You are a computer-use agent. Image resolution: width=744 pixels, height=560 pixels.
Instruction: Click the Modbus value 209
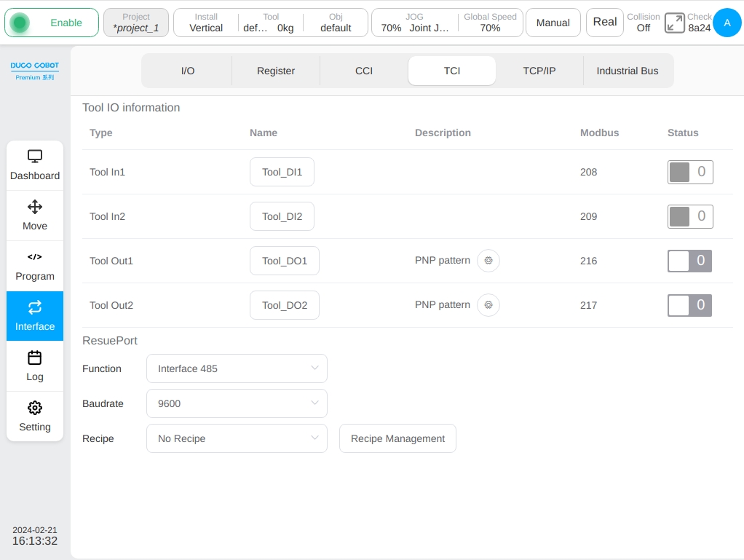588,216
